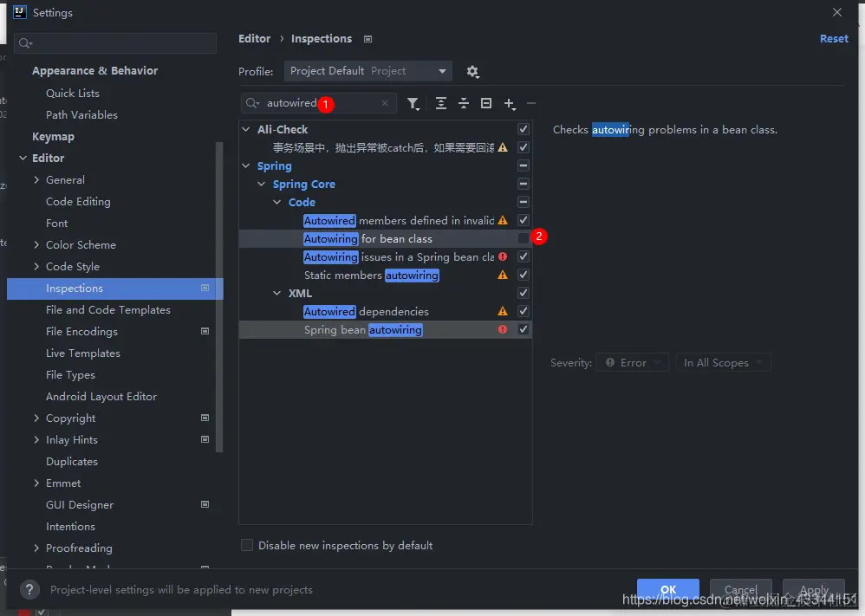Check Disable new inspections by default
This screenshot has width=865, height=616.
coord(247,545)
